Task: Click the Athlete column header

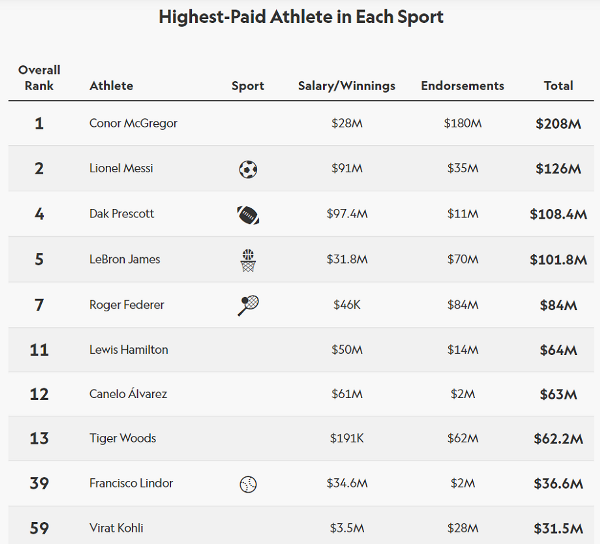Action: [111, 86]
